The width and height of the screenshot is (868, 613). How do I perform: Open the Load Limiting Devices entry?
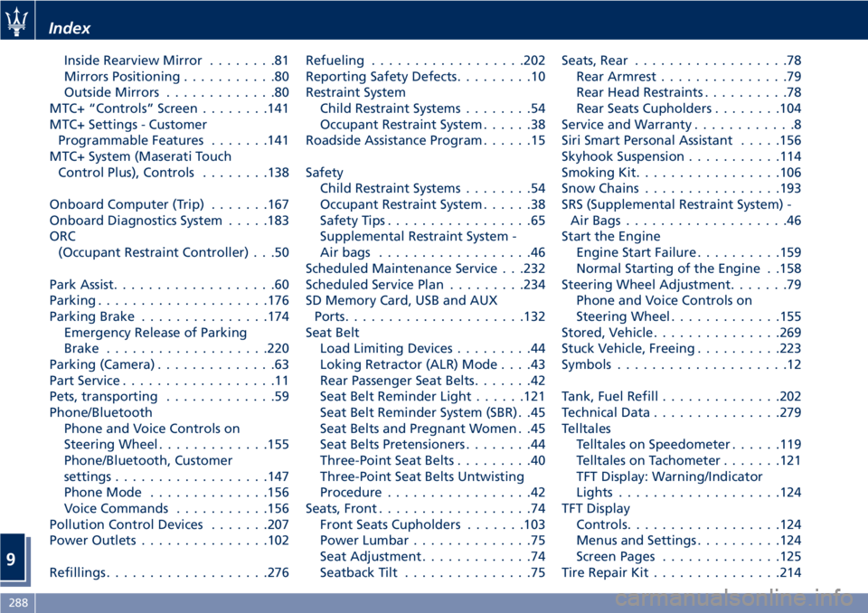[x=432, y=348]
